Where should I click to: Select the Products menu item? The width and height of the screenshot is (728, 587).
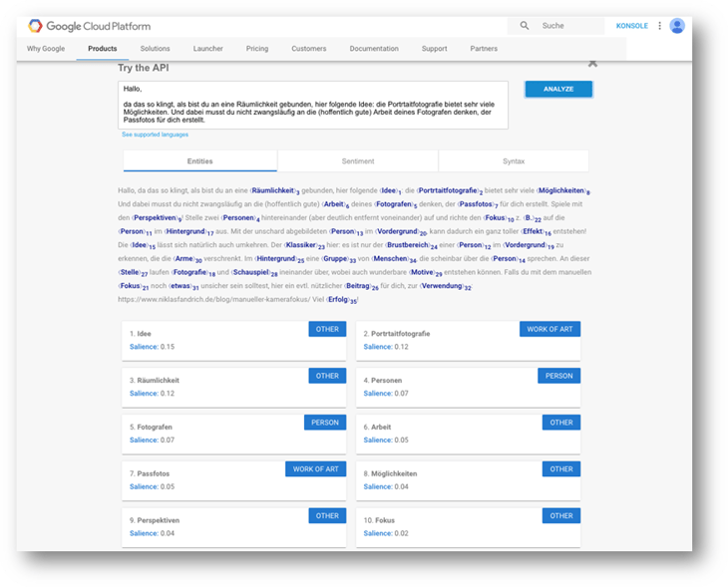[103, 48]
